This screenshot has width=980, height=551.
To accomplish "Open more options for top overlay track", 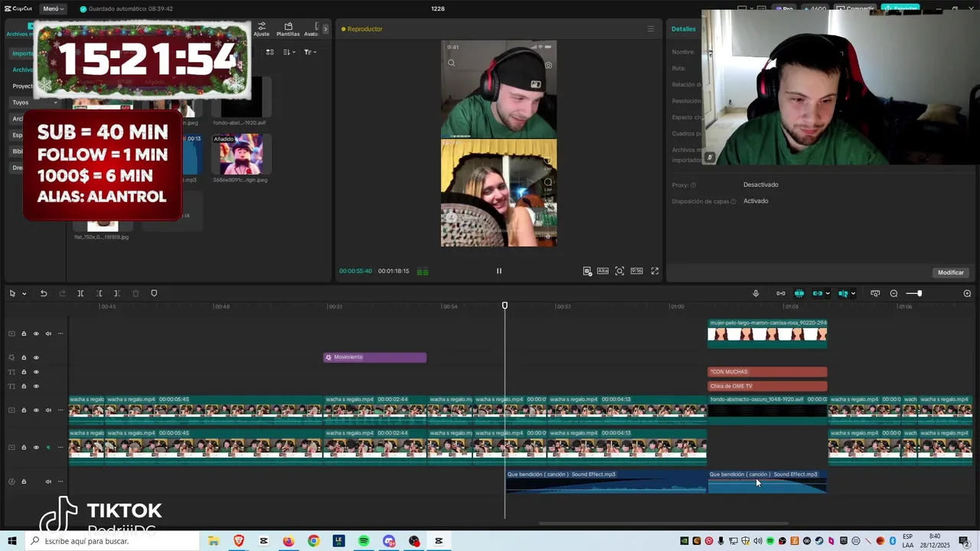I will pos(60,334).
